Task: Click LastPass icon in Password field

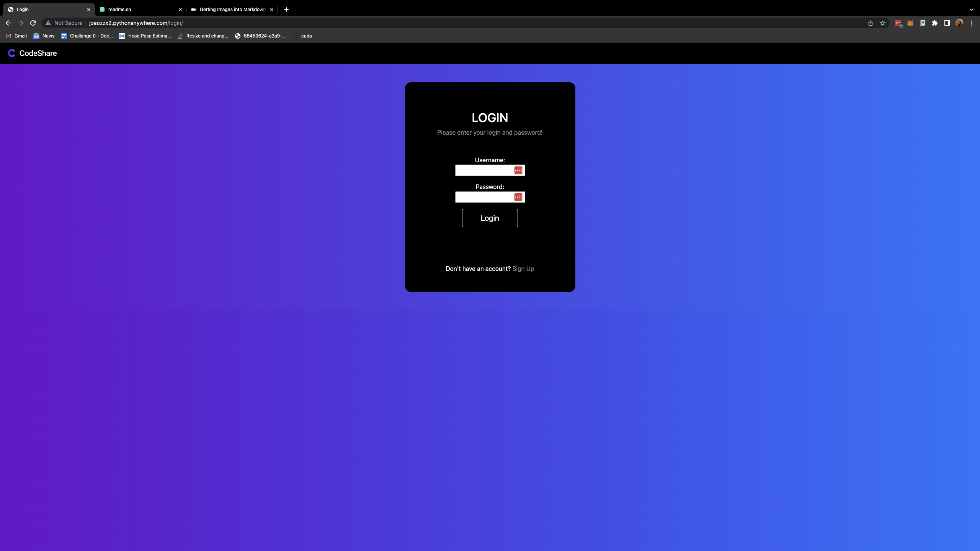Action: click(518, 197)
